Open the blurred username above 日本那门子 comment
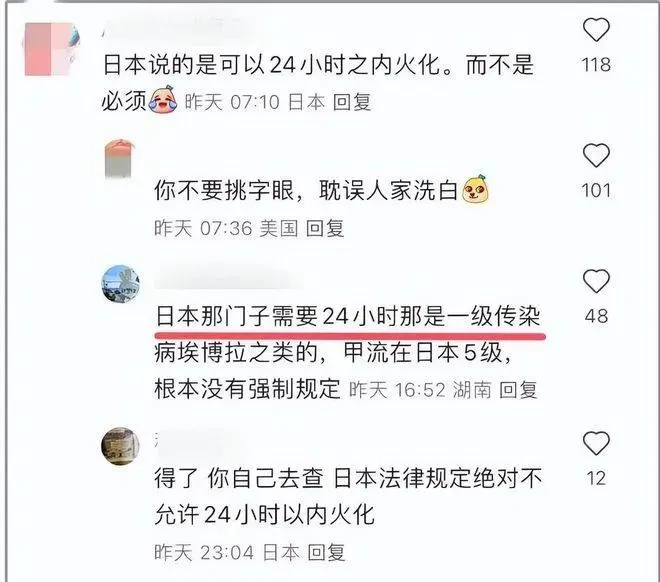This screenshot has height=582, width=660. (229, 279)
